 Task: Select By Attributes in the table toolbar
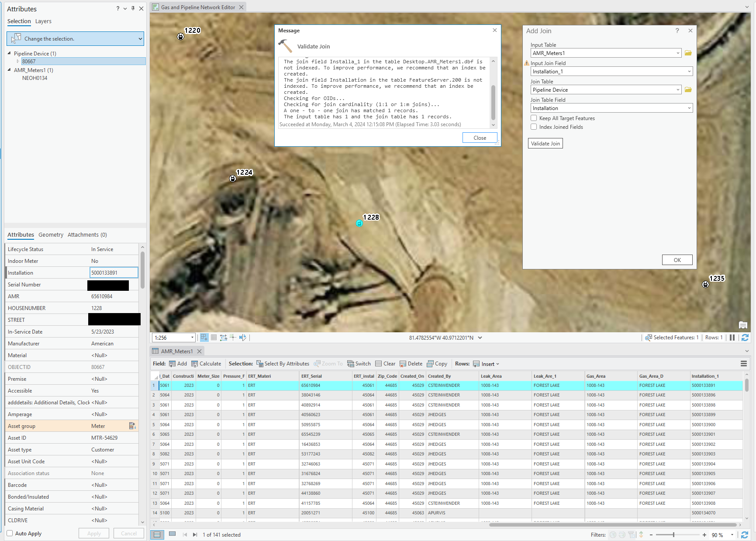[x=283, y=363]
